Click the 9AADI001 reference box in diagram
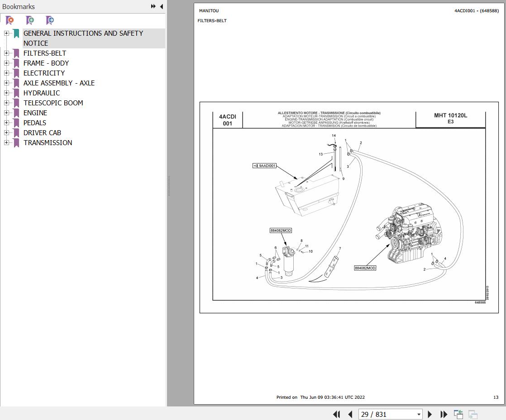Screen dimensions: 506x420 coord(264,165)
